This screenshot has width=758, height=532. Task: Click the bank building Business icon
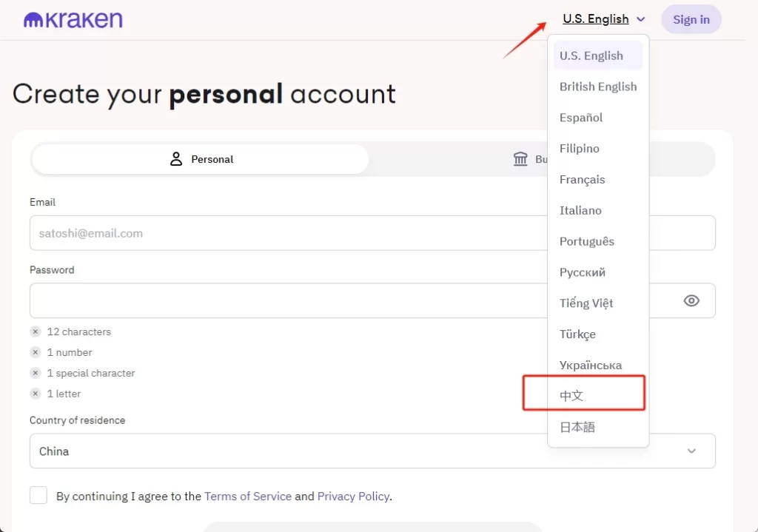[x=520, y=159]
